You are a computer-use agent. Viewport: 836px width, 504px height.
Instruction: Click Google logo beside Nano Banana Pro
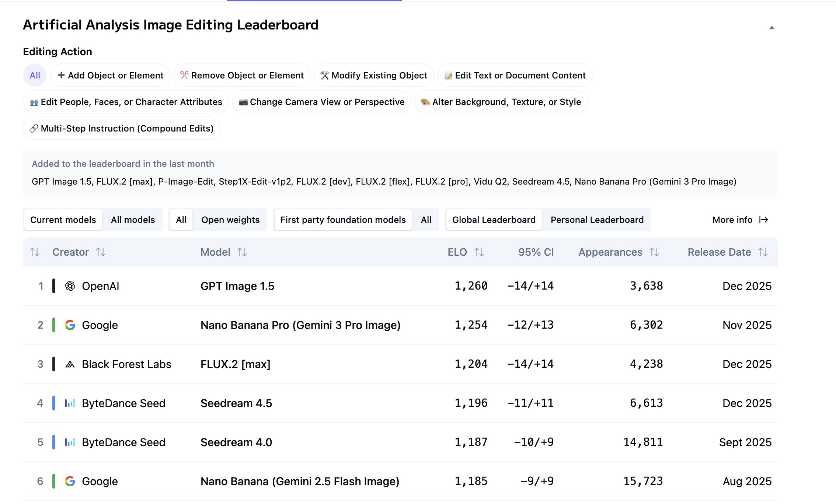click(70, 325)
